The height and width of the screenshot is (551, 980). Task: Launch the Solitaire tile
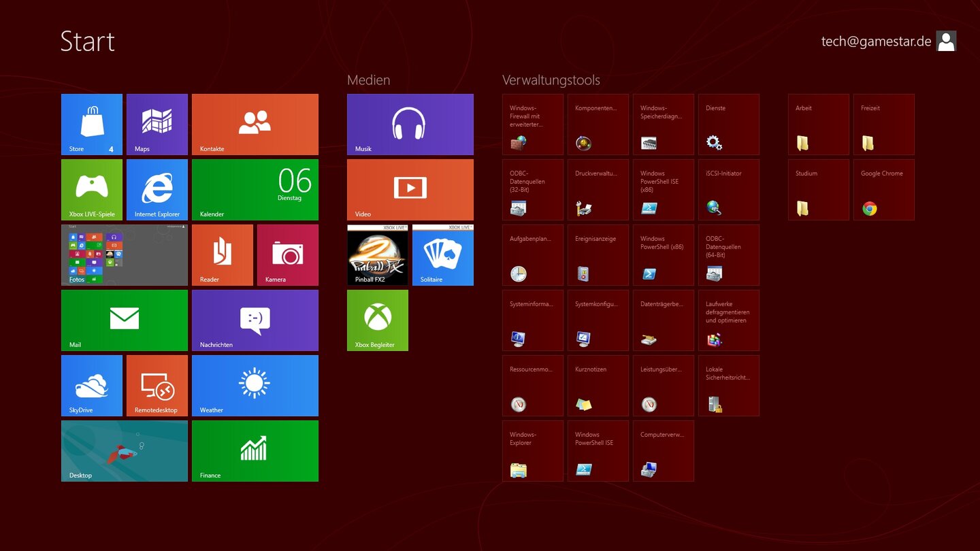click(443, 255)
